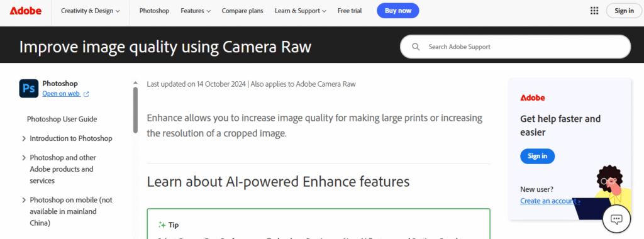This screenshot has width=644, height=239.
Task: Click 'Learn about AI-powered Enhance features' heading
Action: coord(278,182)
